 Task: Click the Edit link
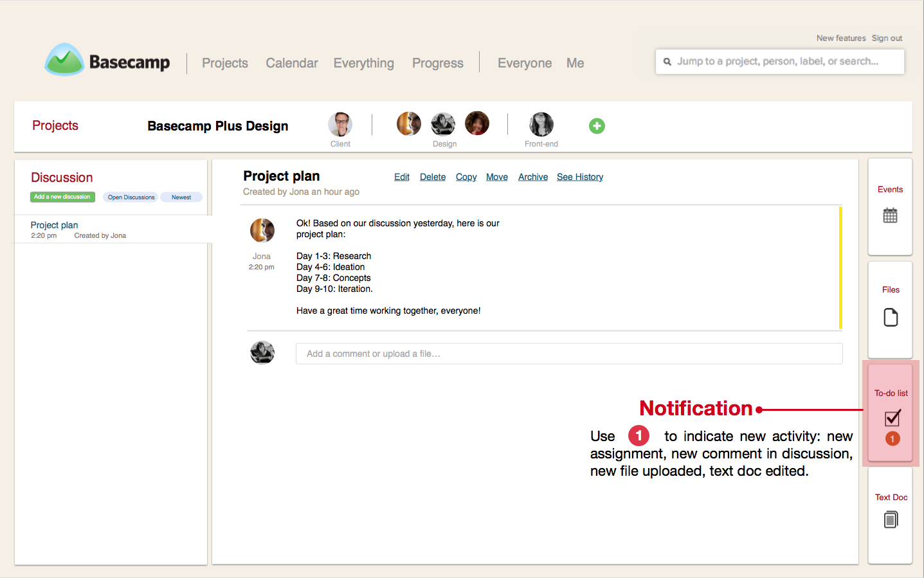coord(402,177)
